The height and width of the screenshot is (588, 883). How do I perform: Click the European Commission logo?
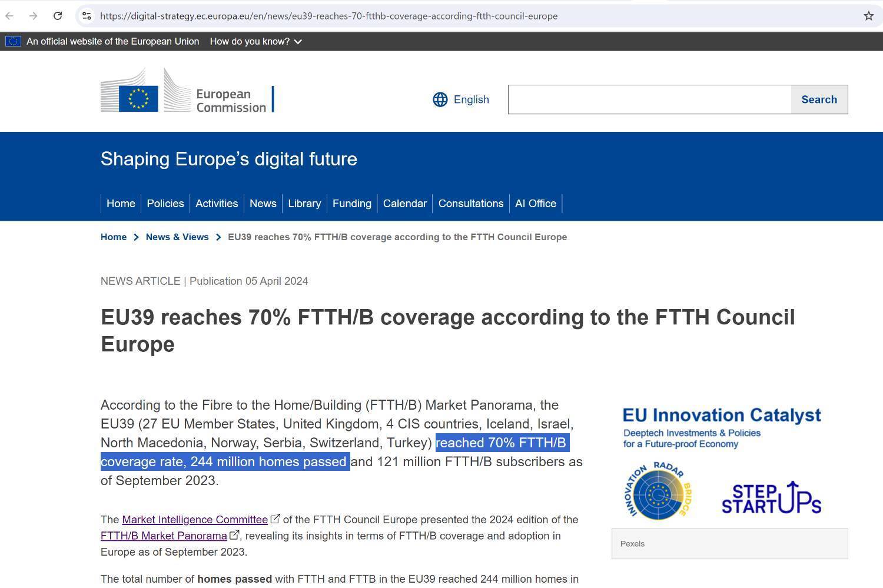pyautogui.click(x=187, y=91)
